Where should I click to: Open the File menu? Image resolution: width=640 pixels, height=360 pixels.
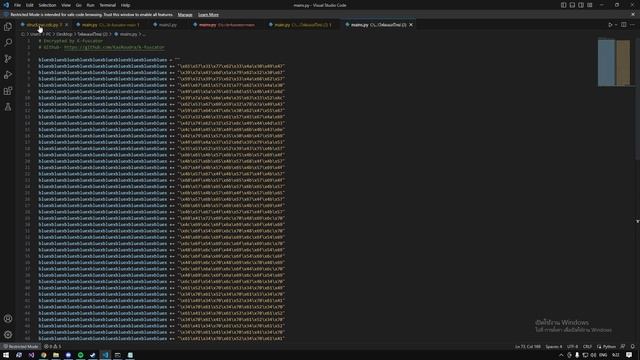tap(18, 5)
